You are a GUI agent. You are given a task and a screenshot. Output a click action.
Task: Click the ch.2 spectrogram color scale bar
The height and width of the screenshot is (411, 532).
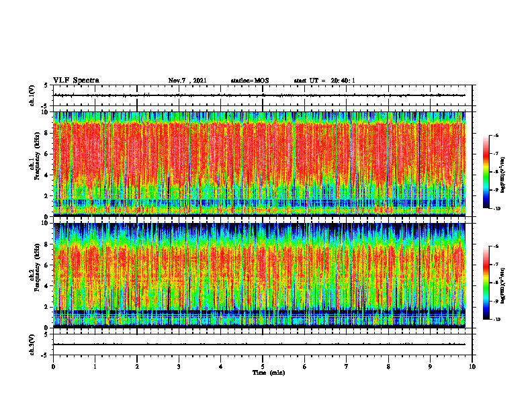point(486,283)
